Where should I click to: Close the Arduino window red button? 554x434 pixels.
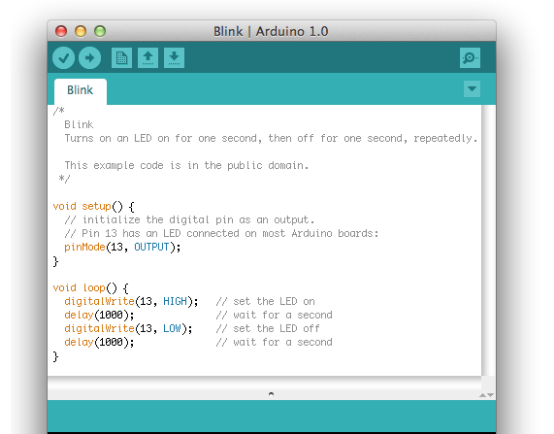pyautogui.click(x=61, y=31)
